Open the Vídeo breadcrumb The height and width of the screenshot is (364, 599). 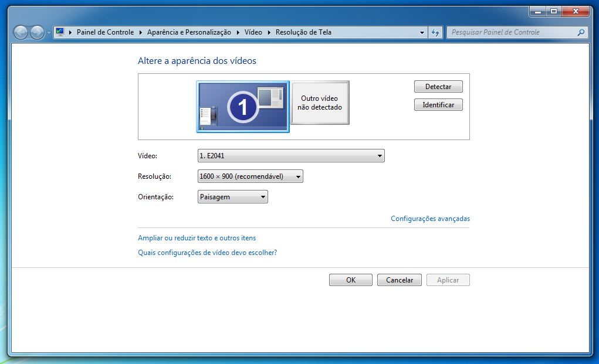(253, 32)
